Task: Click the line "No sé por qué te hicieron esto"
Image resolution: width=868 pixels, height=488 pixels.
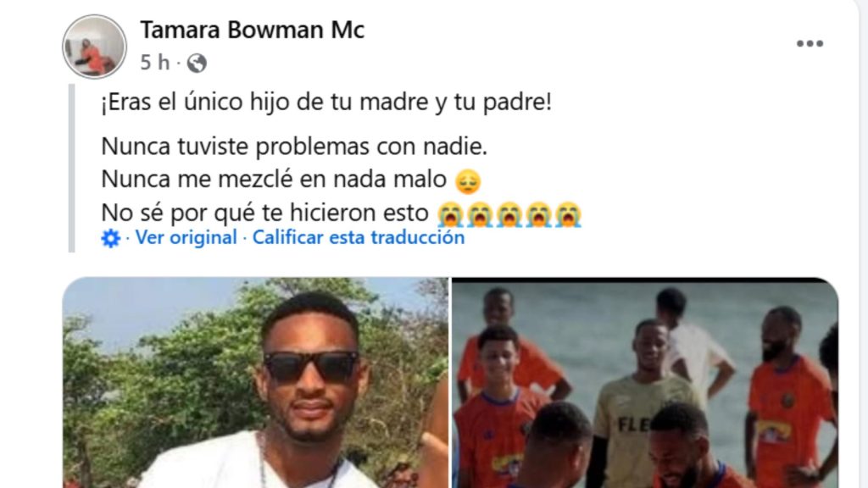Action: (265, 213)
